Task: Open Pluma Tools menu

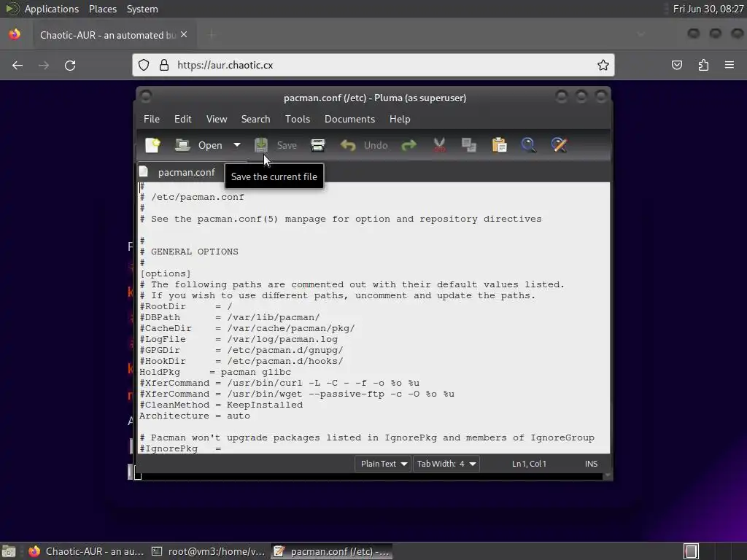Action: tap(298, 119)
